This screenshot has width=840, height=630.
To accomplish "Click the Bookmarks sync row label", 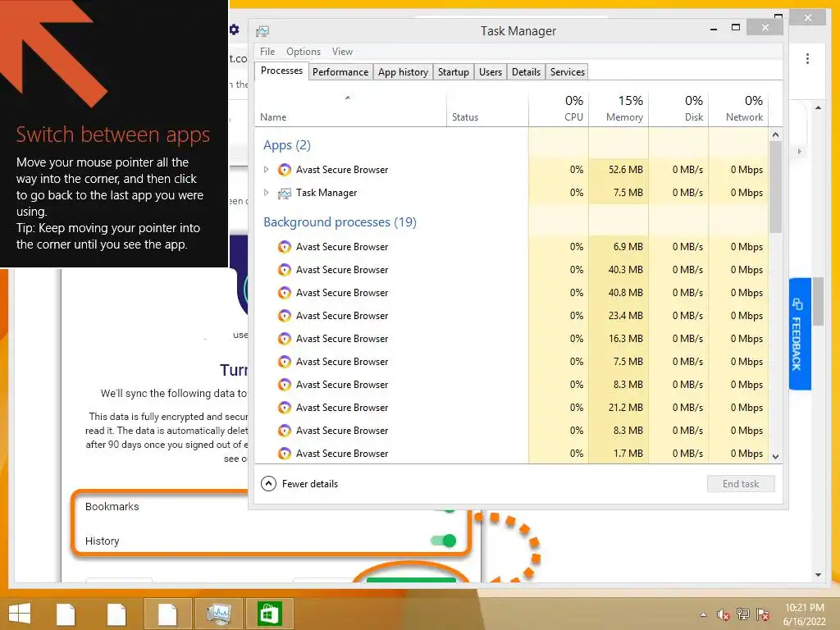I will click(112, 506).
